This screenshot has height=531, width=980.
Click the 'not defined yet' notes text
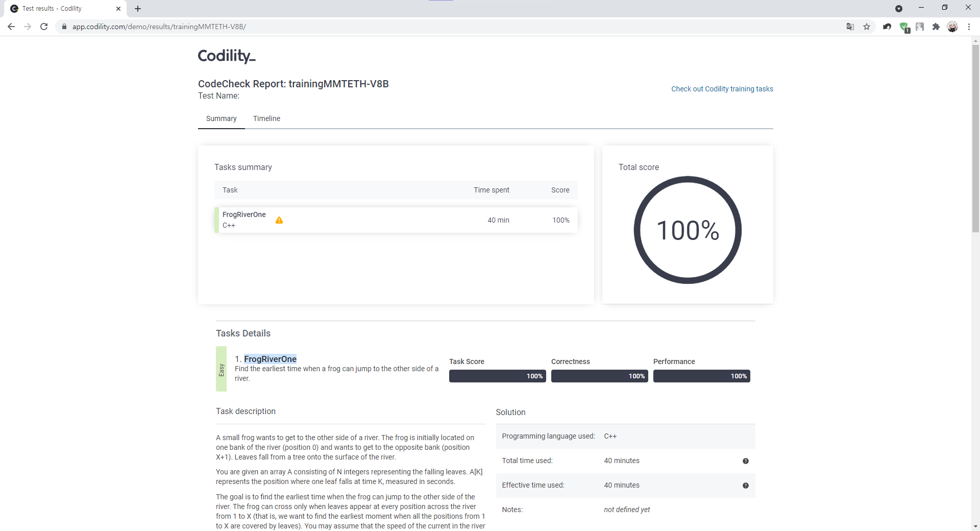[x=627, y=510]
